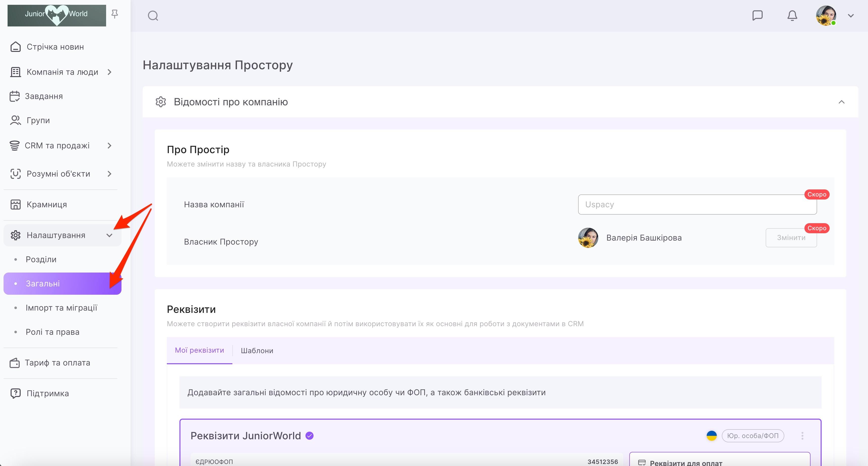Select the Мої реквізити tab
The width and height of the screenshot is (868, 466).
point(199,350)
